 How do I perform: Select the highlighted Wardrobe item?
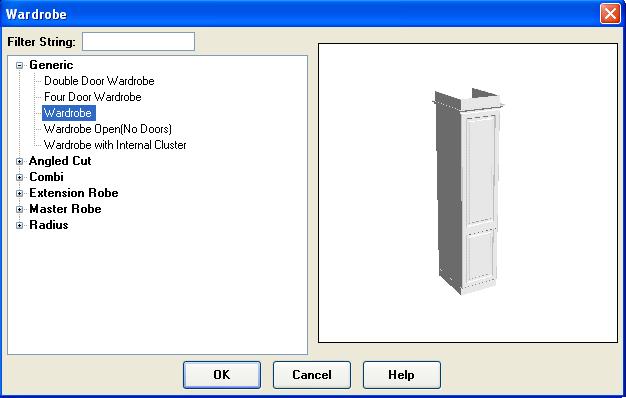pyautogui.click(x=69, y=113)
